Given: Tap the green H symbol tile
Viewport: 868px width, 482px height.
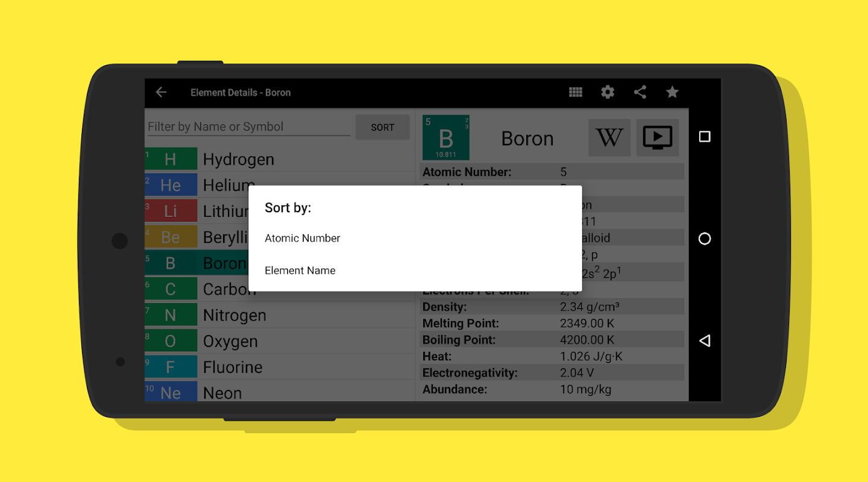Looking at the screenshot, I should [x=171, y=159].
